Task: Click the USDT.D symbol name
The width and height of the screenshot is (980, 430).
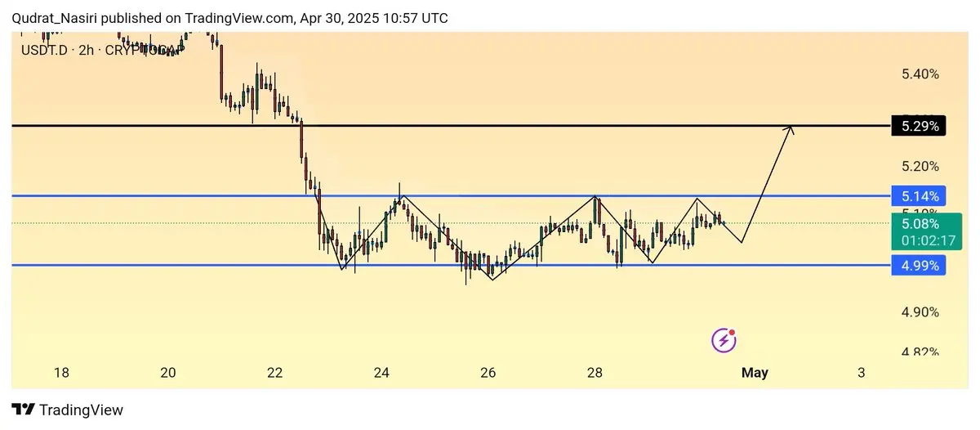Action: tap(45, 51)
